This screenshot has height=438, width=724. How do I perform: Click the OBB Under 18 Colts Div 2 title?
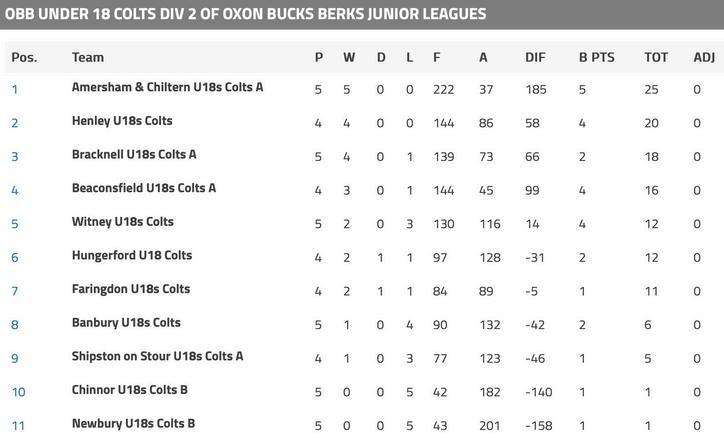pos(245,14)
